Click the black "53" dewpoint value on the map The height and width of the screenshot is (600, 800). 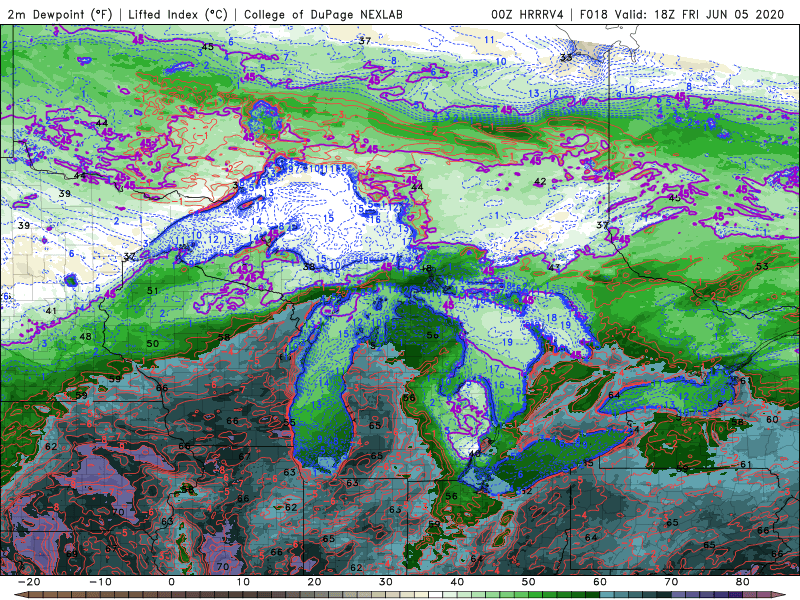(762, 266)
